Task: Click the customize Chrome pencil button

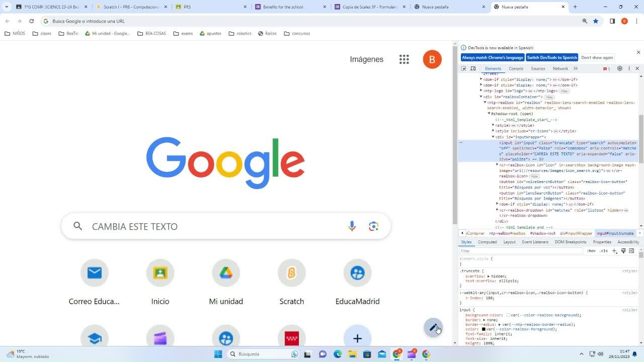Action: 433,328
